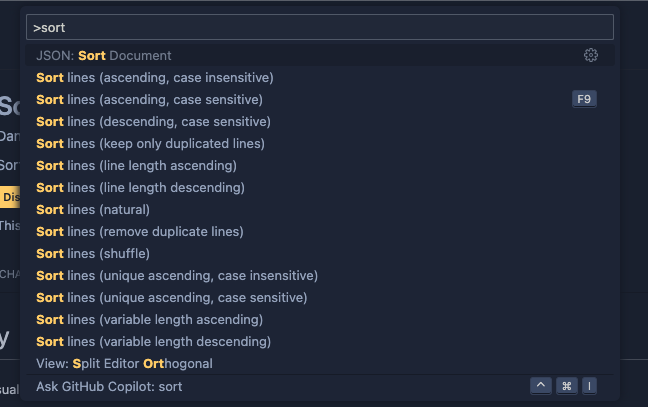Viewport: 648px width, 407px height.
Task: Click the command palette search field
Action: 320,27
